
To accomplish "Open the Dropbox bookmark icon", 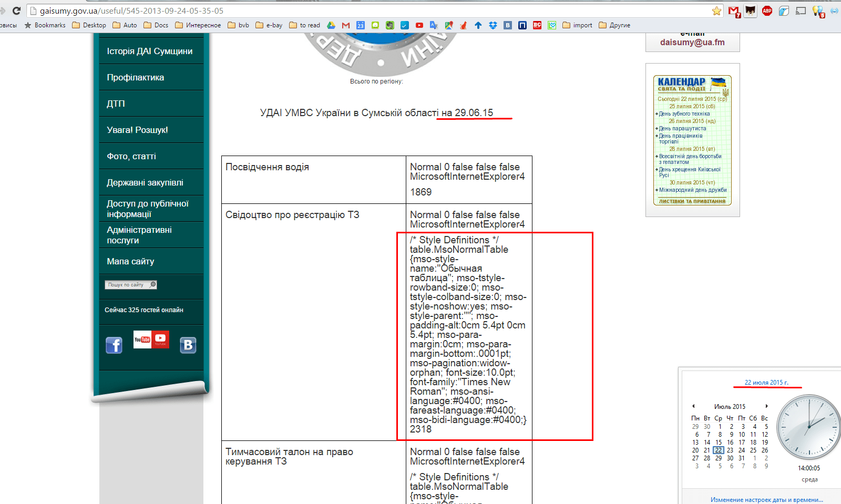I will pyautogui.click(x=493, y=25).
